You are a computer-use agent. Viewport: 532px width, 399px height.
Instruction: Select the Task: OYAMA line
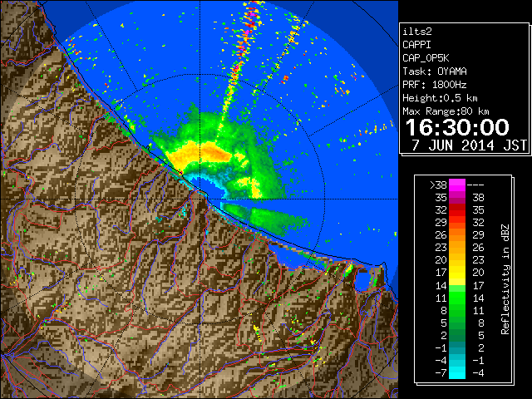(435, 71)
